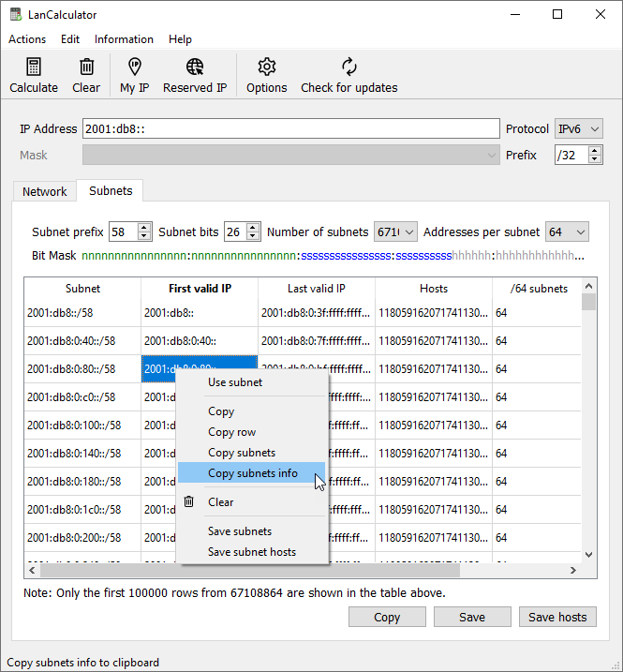Screen dimensions: 623x672
Task: Click the Copy button below the table
Action: 387,617
